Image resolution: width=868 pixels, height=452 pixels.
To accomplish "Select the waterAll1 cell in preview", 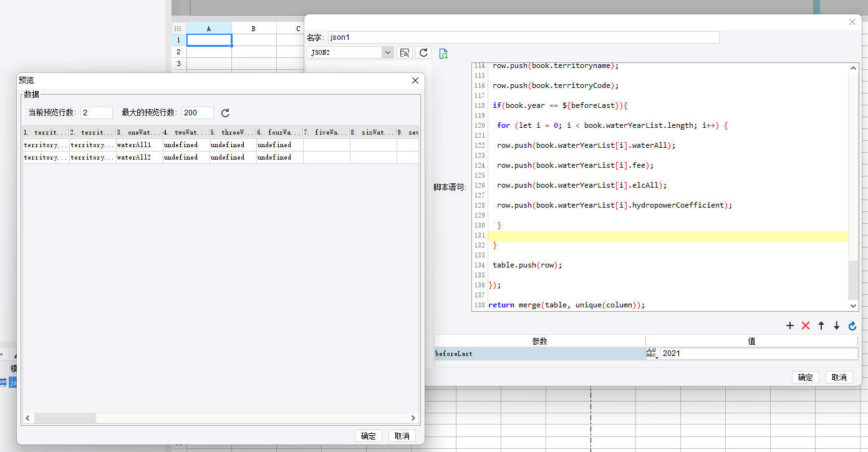I will (139, 145).
